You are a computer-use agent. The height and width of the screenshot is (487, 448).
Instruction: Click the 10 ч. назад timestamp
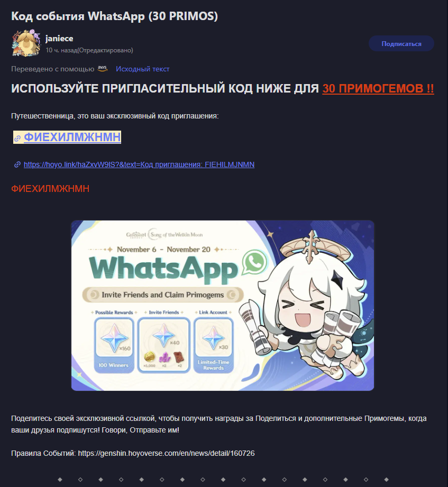(61, 50)
